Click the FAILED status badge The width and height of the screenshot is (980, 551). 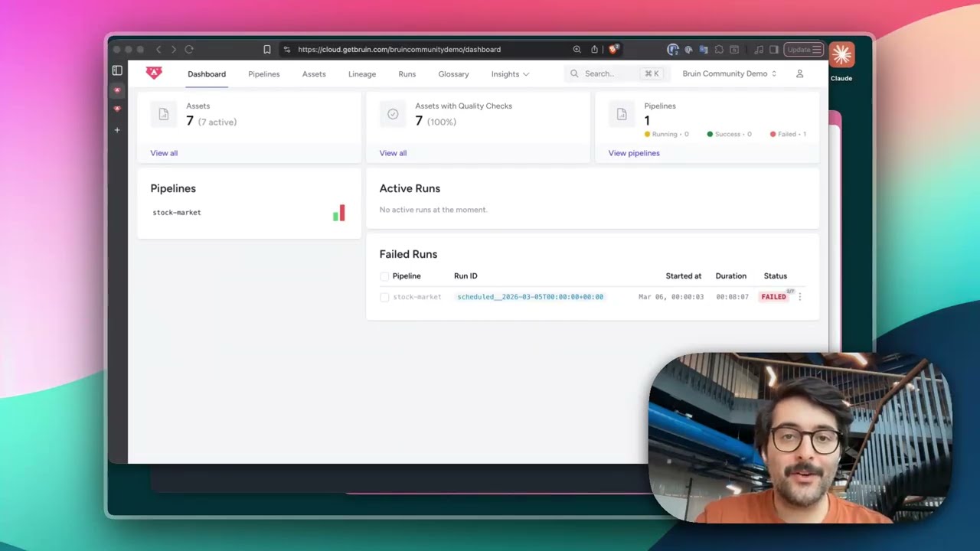[x=773, y=297]
